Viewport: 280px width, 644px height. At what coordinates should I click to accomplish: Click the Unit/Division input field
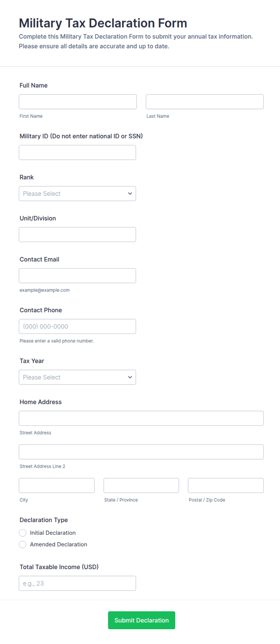pyautogui.click(x=77, y=235)
